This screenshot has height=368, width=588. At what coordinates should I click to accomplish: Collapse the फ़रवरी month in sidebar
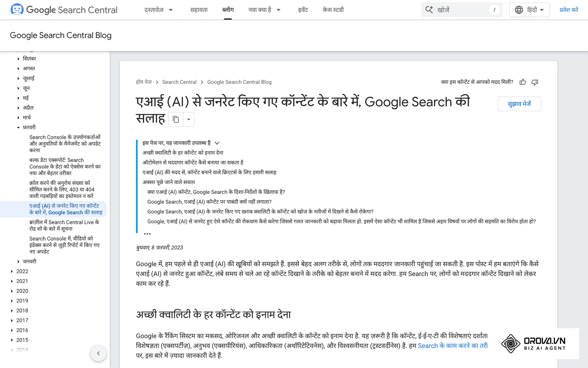click(x=18, y=128)
